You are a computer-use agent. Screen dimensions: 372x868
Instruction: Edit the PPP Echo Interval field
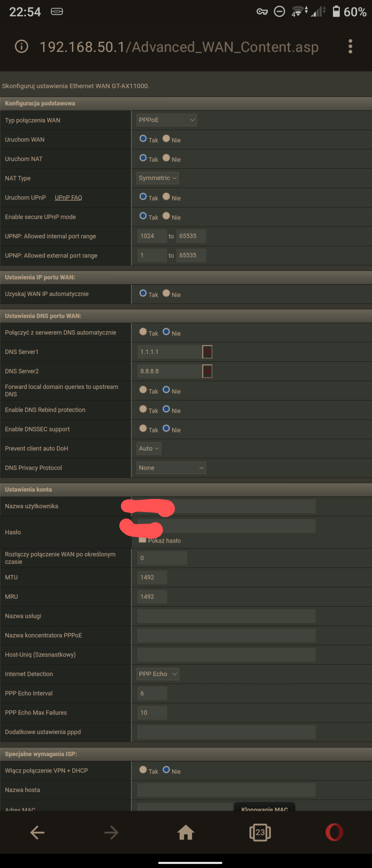pyautogui.click(x=152, y=693)
